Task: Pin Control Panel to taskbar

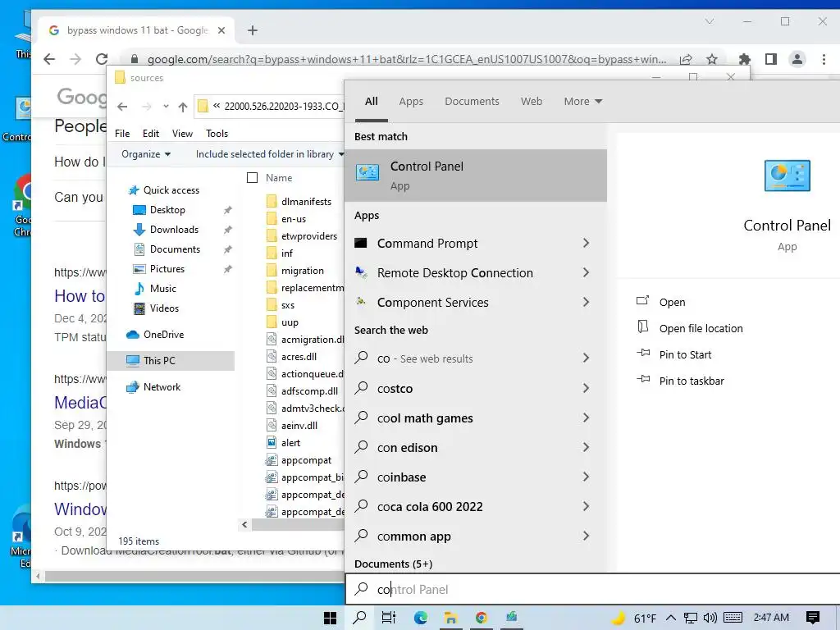Action: pos(691,381)
